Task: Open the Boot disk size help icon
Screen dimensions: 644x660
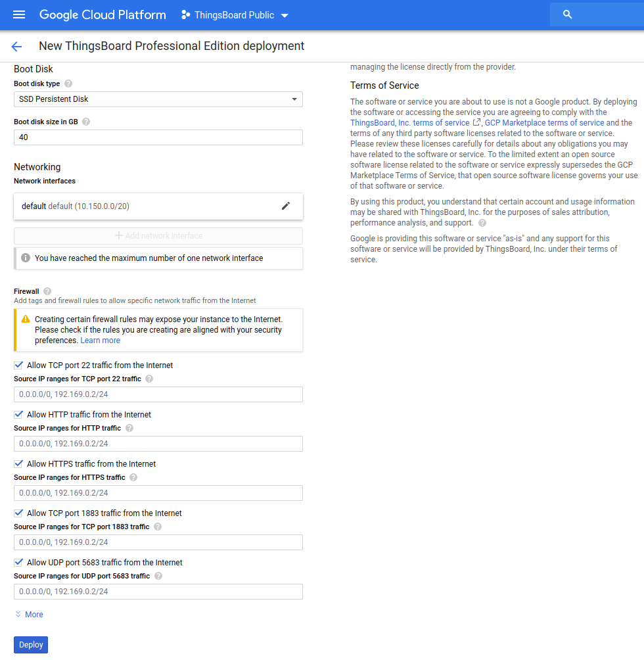Action: [x=86, y=122]
